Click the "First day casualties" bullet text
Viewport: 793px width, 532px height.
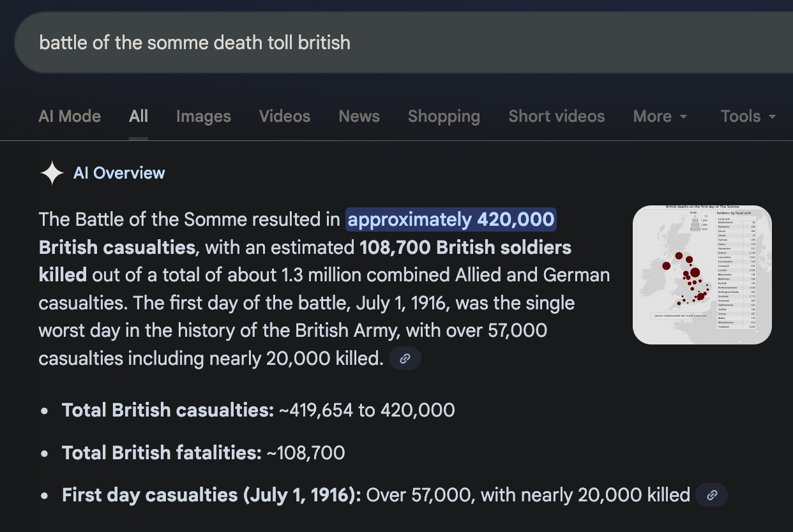click(211, 495)
